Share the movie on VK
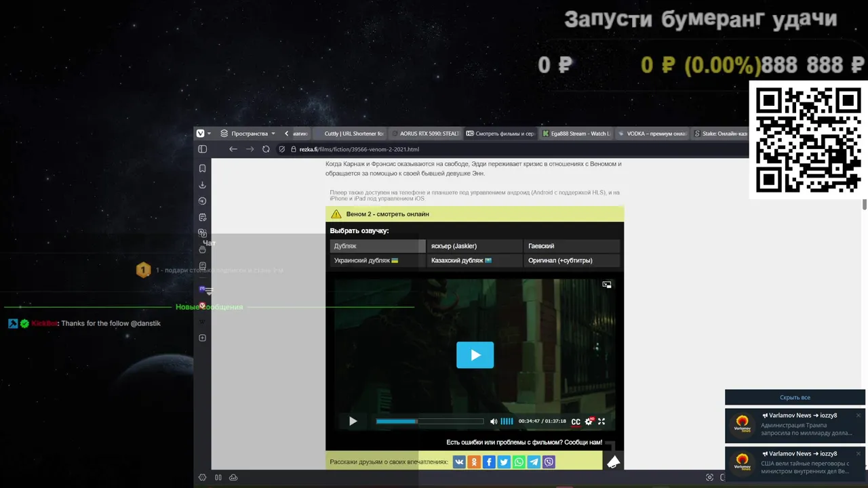868x488 pixels. [x=459, y=462]
